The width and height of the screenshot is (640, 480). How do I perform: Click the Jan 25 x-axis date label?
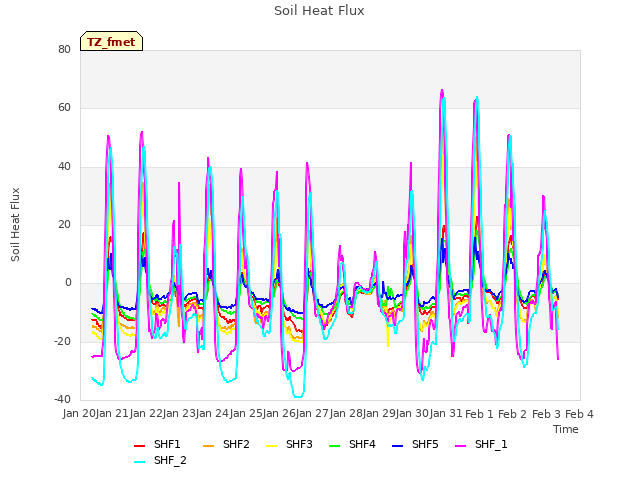tap(246, 413)
